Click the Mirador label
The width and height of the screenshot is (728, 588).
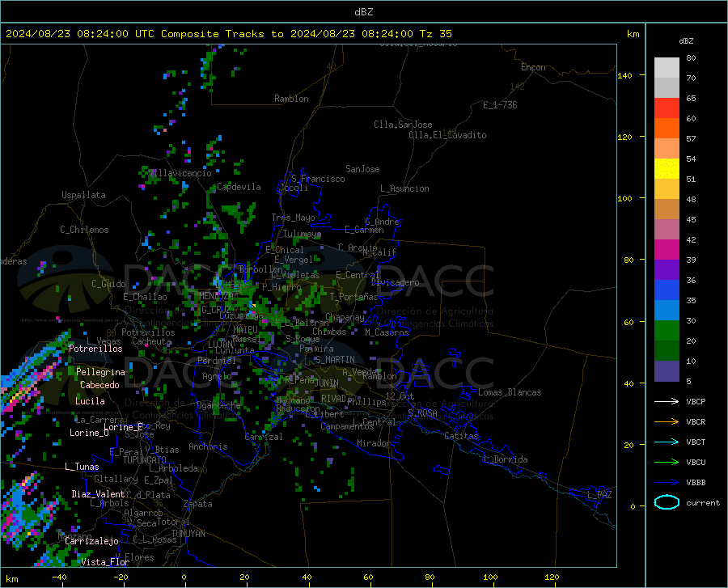[374, 443]
